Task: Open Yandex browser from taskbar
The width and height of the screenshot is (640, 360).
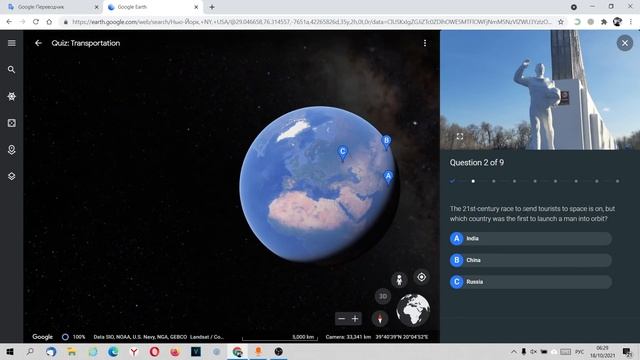Action: tap(134, 351)
